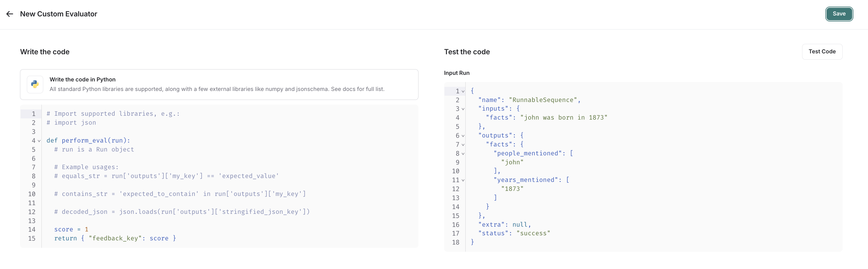Screen dimensions: 868x269
Task: Click line number 4 in Input Run
Action: (457, 118)
